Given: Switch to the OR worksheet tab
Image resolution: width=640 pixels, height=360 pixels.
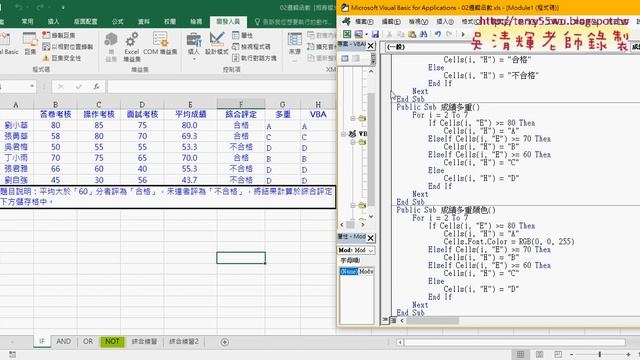Looking at the screenshot, I should click(x=88, y=341).
